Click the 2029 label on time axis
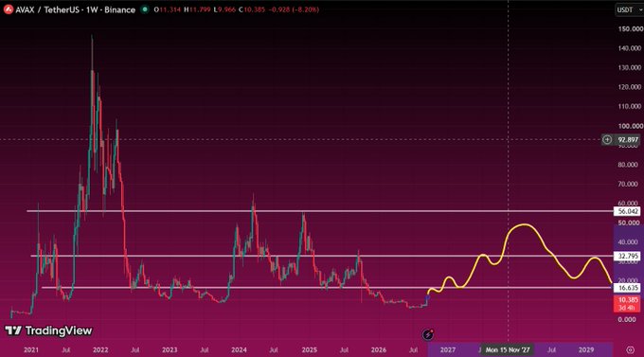The image size is (644, 357). (585, 349)
